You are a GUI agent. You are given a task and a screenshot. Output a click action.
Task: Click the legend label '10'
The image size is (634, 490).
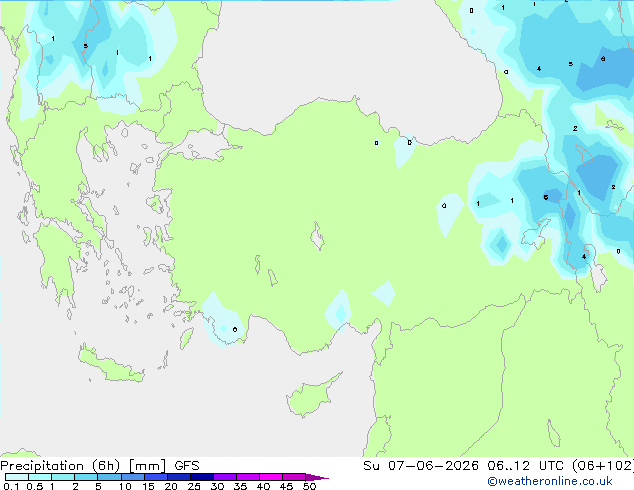[x=125, y=486]
